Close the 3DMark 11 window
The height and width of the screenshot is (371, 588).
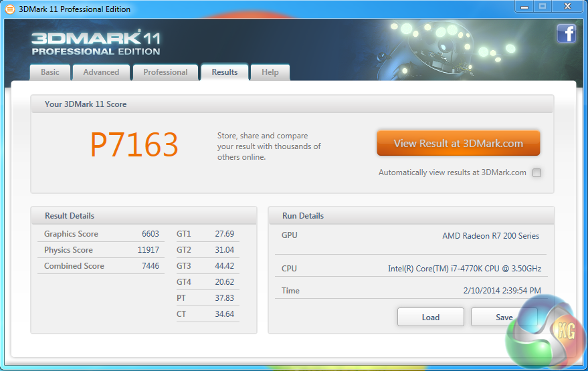coord(567,7)
